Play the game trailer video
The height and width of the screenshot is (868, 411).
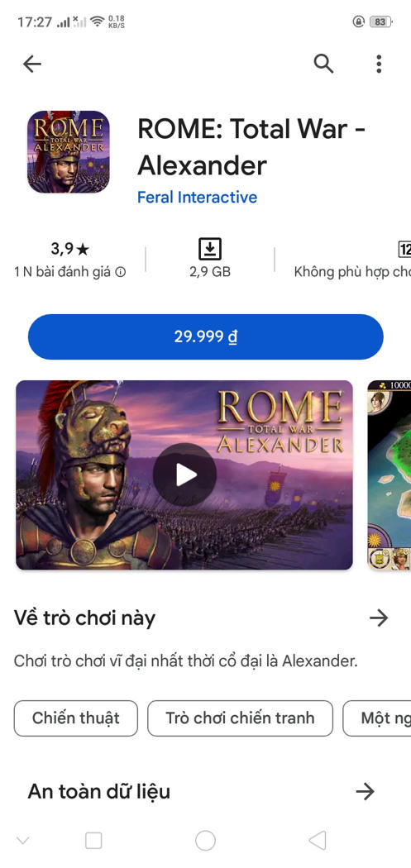pos(184,475)
